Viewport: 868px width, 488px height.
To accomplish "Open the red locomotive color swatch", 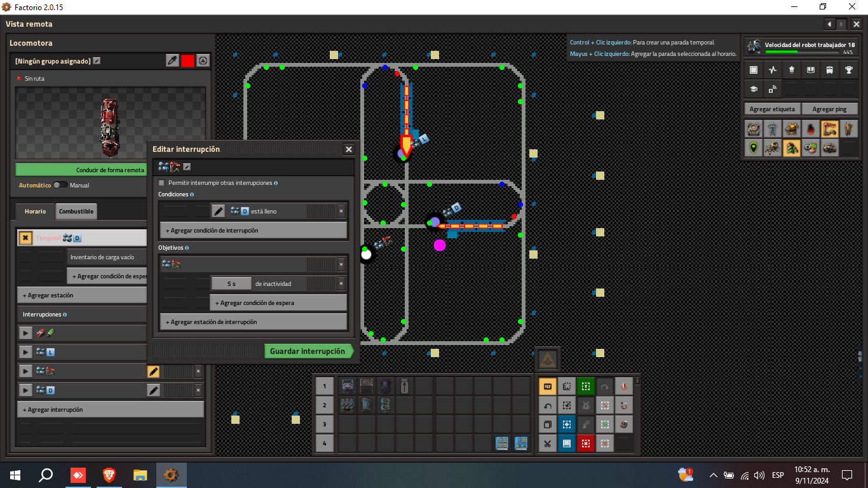I will 187,60.
